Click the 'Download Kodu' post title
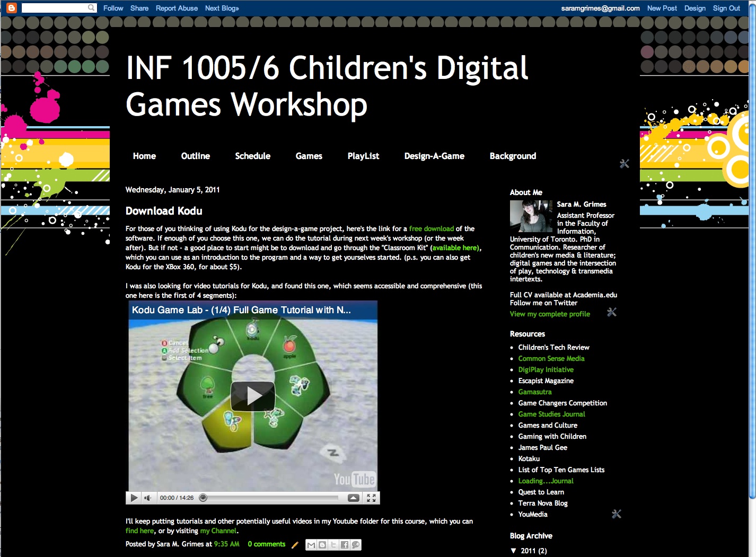This screenshot has height=557, width=756. pos(164,211)
